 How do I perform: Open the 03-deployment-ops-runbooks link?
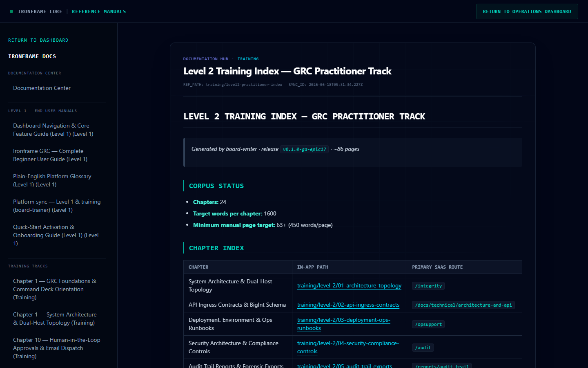(x=344, y=324)
